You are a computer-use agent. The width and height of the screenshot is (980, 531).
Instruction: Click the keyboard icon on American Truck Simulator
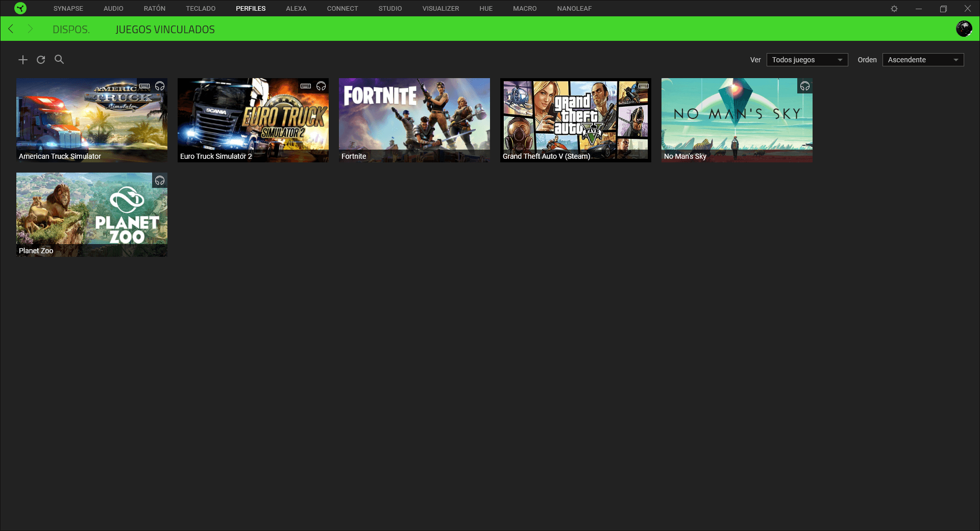[144, 86]
